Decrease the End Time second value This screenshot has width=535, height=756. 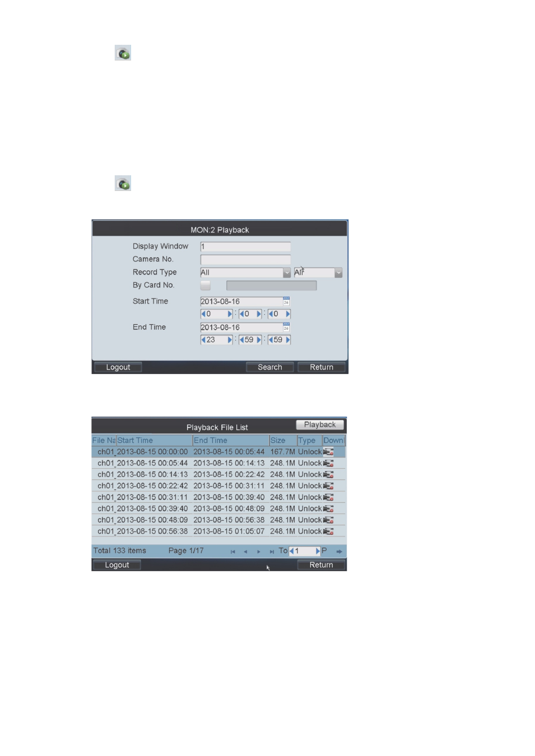(x=271, y=340)
